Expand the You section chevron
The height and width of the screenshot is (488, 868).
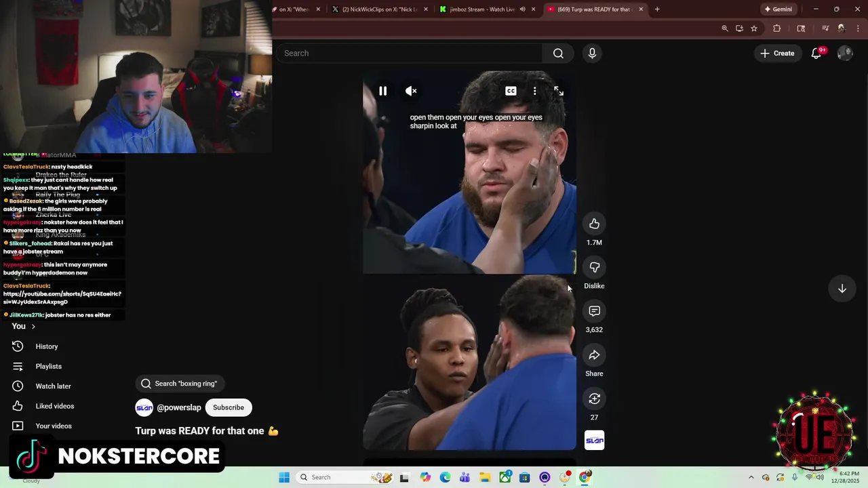pyautogui.click(x=33, y=327)
